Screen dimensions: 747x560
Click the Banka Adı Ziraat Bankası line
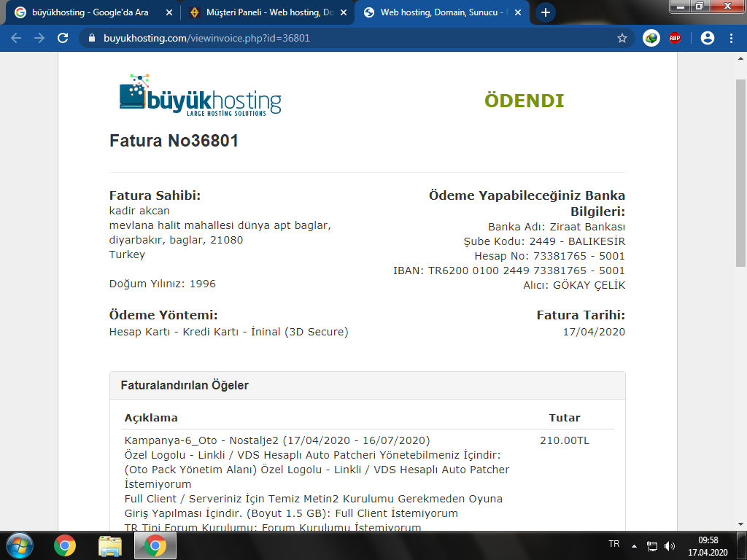(557, 227)
